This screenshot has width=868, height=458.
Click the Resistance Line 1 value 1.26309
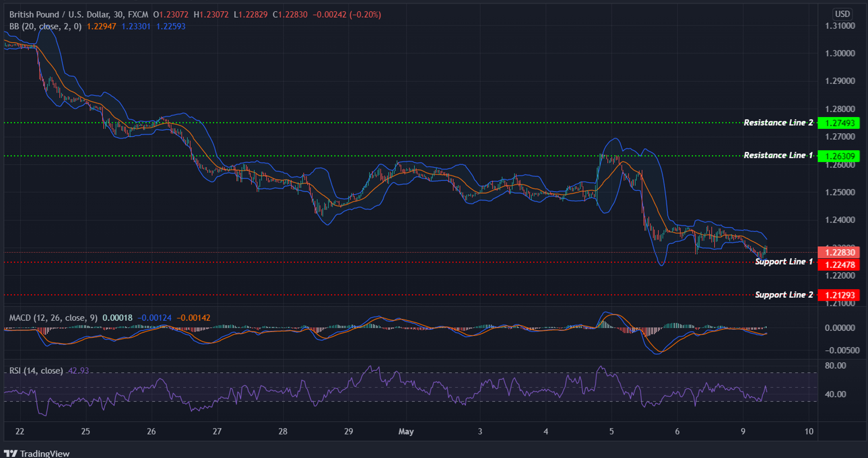pyautogui.click(x=840, y=155)
